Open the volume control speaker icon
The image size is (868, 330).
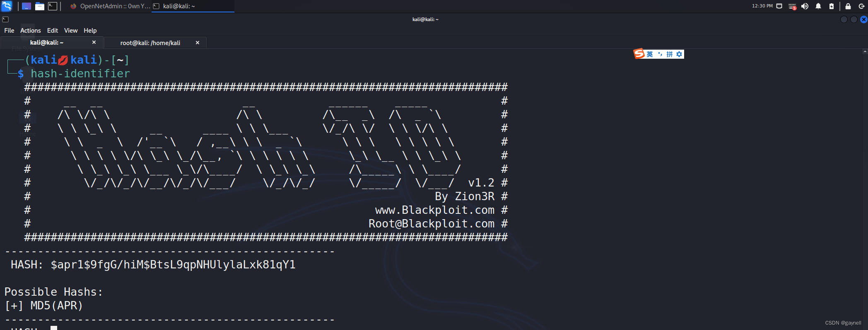point(805,6)
